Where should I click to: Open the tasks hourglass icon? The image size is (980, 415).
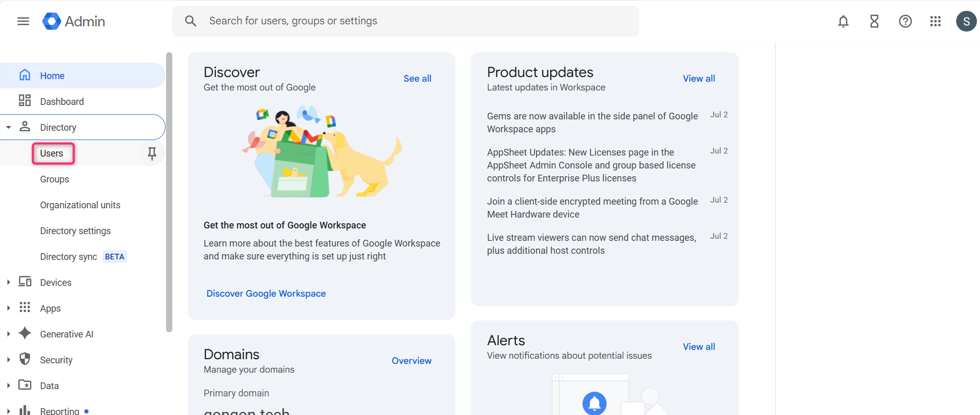coord(874,21)
